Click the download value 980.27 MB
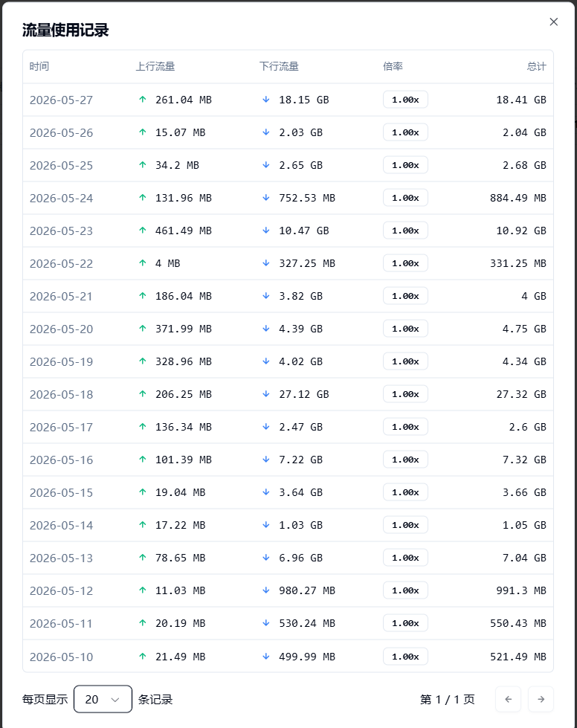Viewport: 577px width, 728px height. [x=307, y=590]
